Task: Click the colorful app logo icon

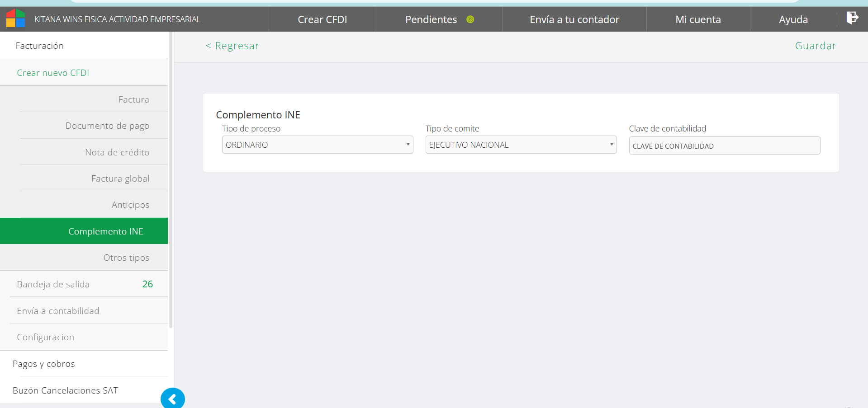Action: pyautogui.click(x=15, y=19)
